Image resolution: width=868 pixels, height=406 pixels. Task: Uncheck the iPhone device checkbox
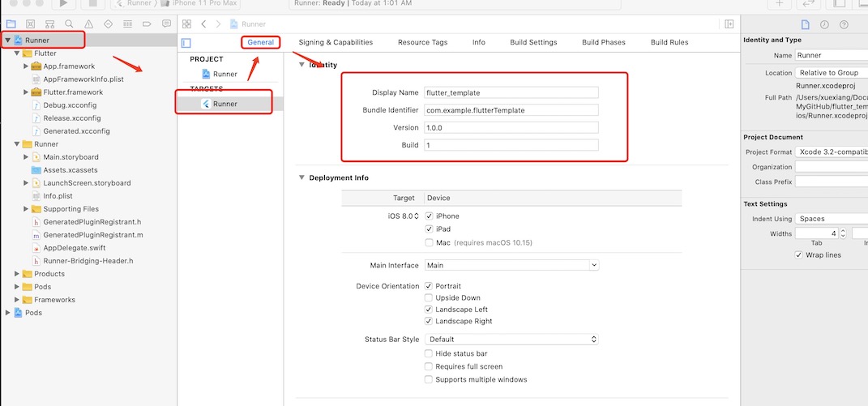click(429, 216)
